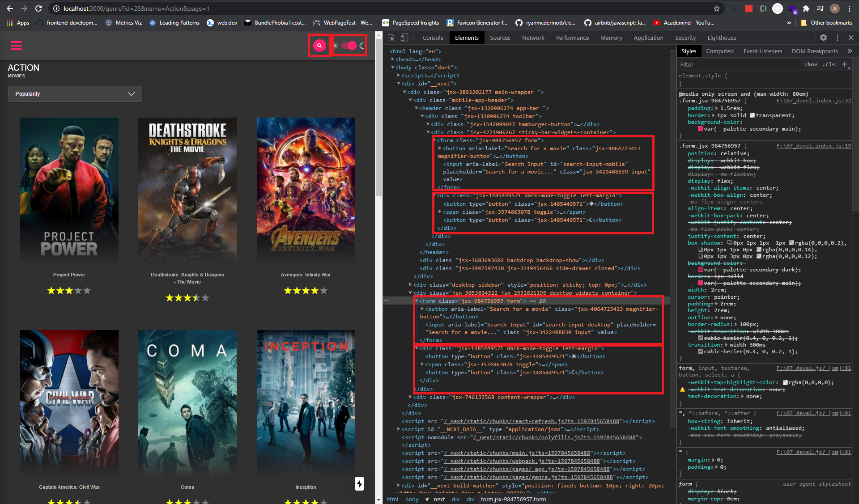859x504 pixels.
Task: Bookmark this page with the star icon
Action: pyautogui.click(x=717, y=8)
